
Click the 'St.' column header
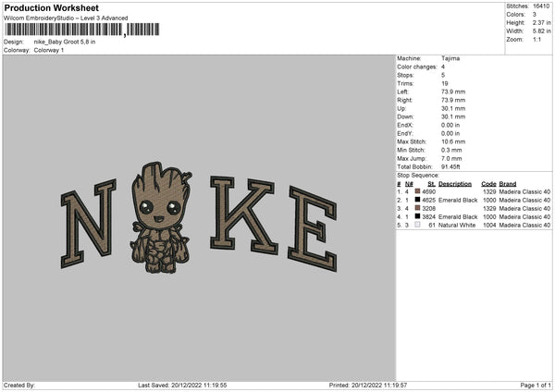pos(431,184)
